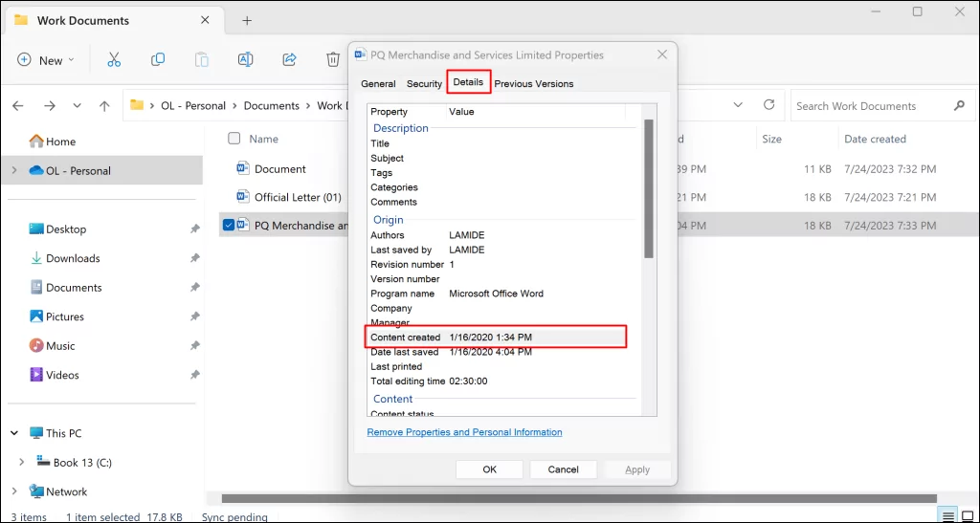Click the Rename icon in toolbar
The height and width of the screenshot is (523, 980).
point(245,59)
